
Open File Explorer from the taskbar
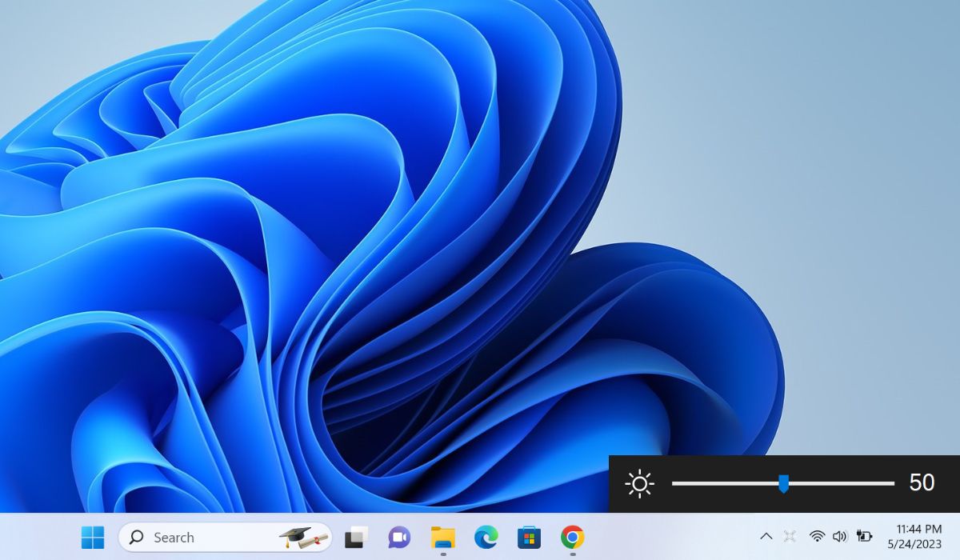[x=442, y=537]
